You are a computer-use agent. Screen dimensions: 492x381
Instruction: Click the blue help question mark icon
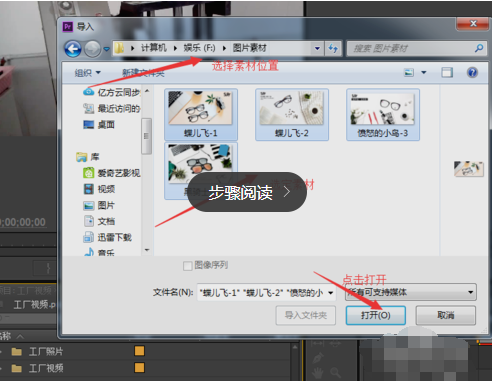[x=472, y=72]
